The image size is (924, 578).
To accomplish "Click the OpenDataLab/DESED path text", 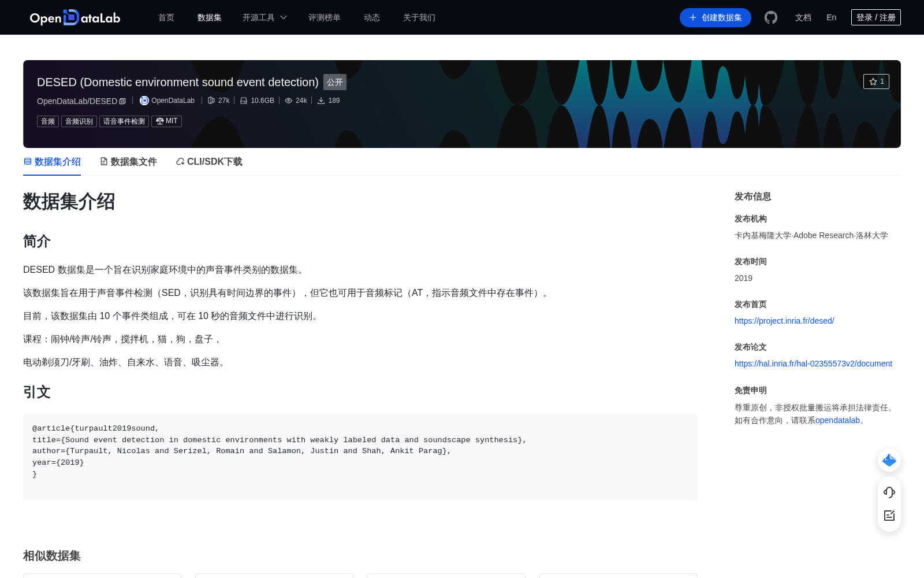I will coord(77,101).
